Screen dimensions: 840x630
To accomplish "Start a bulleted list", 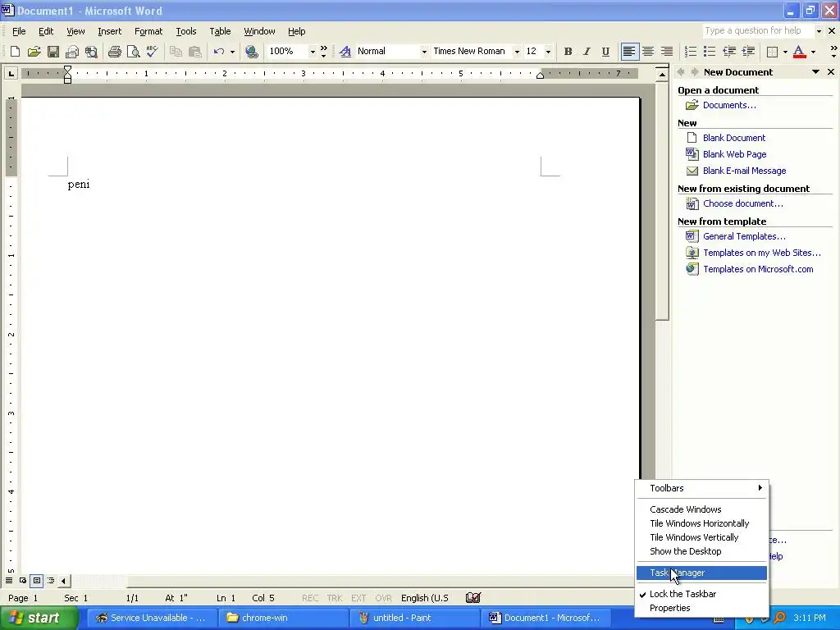I will click(710, 52).
